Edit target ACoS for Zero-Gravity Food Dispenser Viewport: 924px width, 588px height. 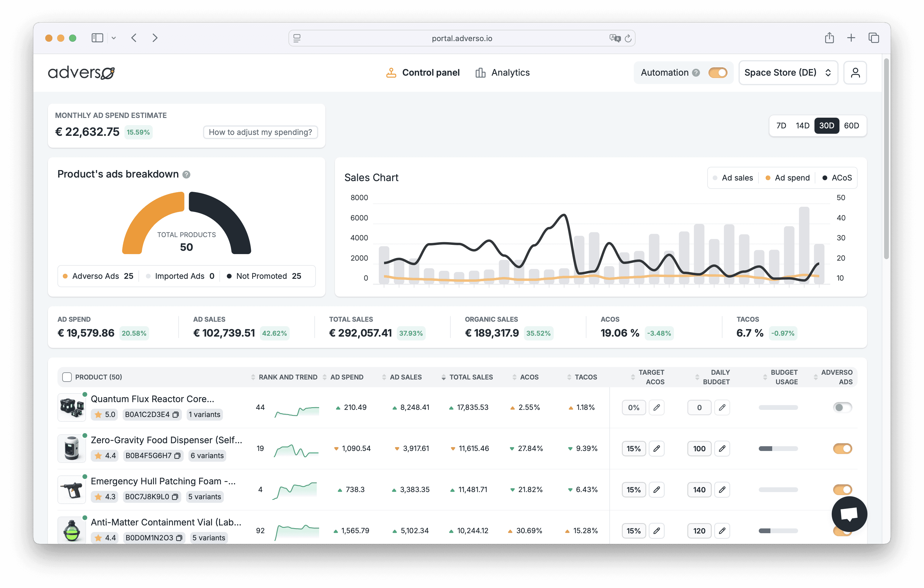[657, 448]
